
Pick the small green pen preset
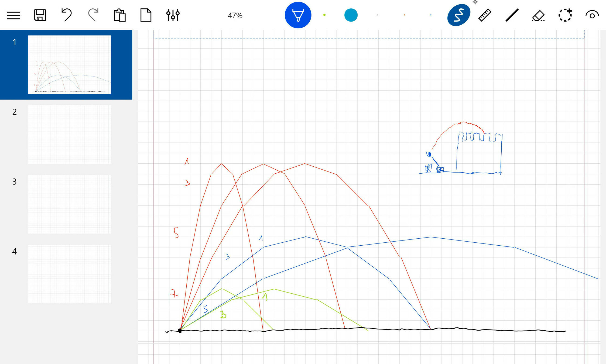[324, 15]
